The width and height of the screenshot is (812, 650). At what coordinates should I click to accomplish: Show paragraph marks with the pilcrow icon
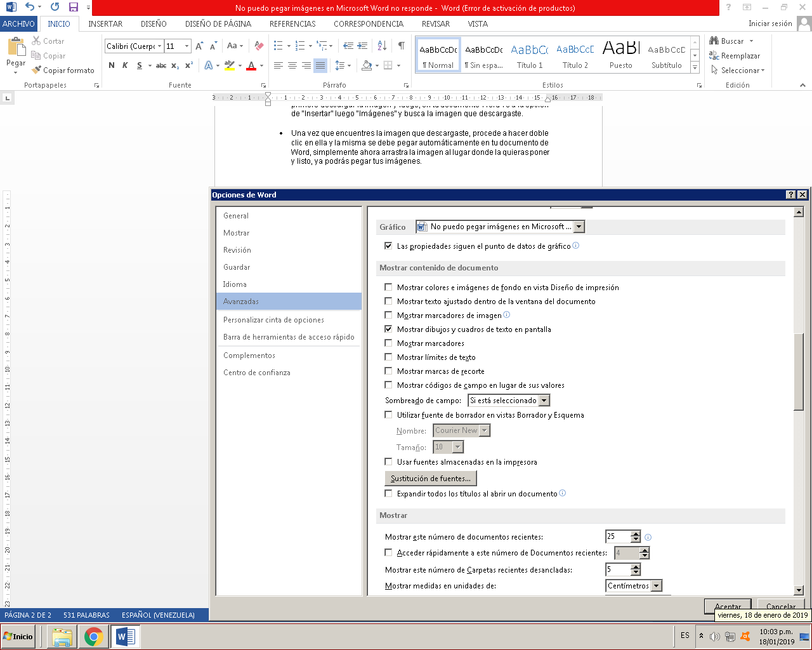tap(401, 46)
